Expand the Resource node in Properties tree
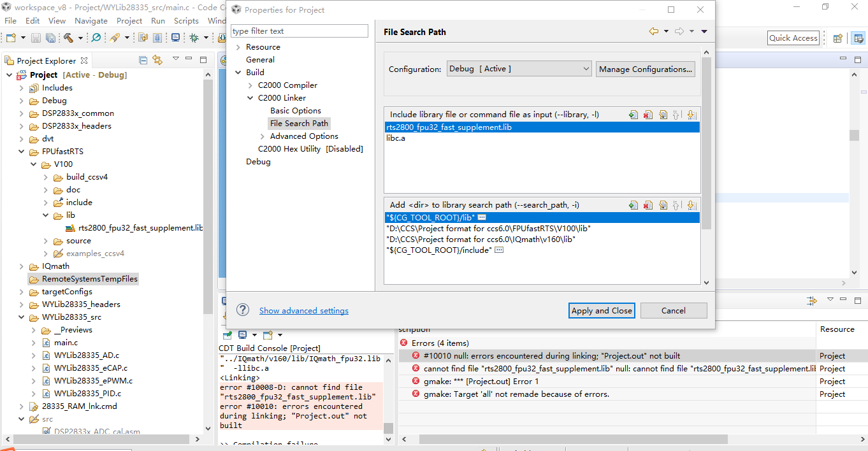This screenshot has height=451, width=868. click(238, 47)
